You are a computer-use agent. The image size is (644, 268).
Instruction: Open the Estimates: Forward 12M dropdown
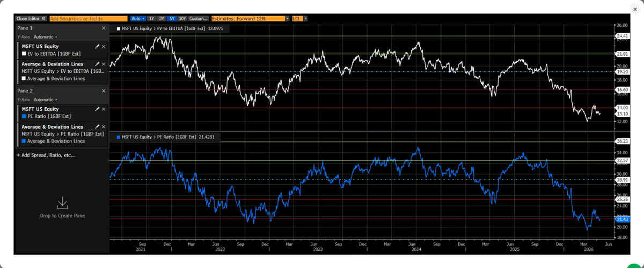(248, 18)
